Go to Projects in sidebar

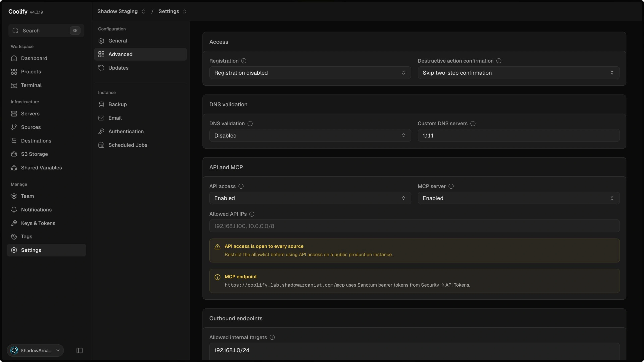pos(46,72)
